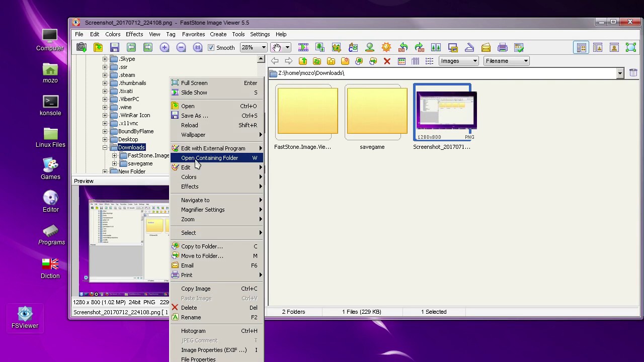
Task: Click the Resize image tree icon
Action: (320, 48)
